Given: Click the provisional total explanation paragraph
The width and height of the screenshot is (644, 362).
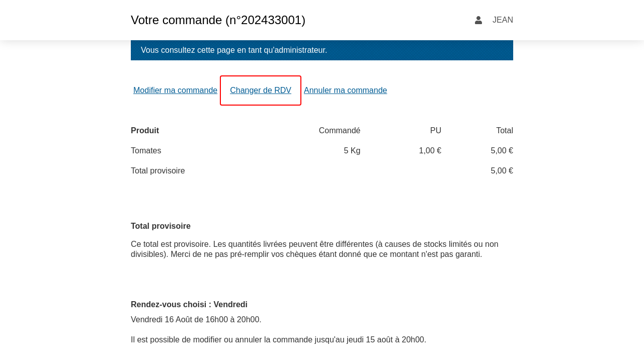Looking at the screenshot, I should click(x=314, y=249).
